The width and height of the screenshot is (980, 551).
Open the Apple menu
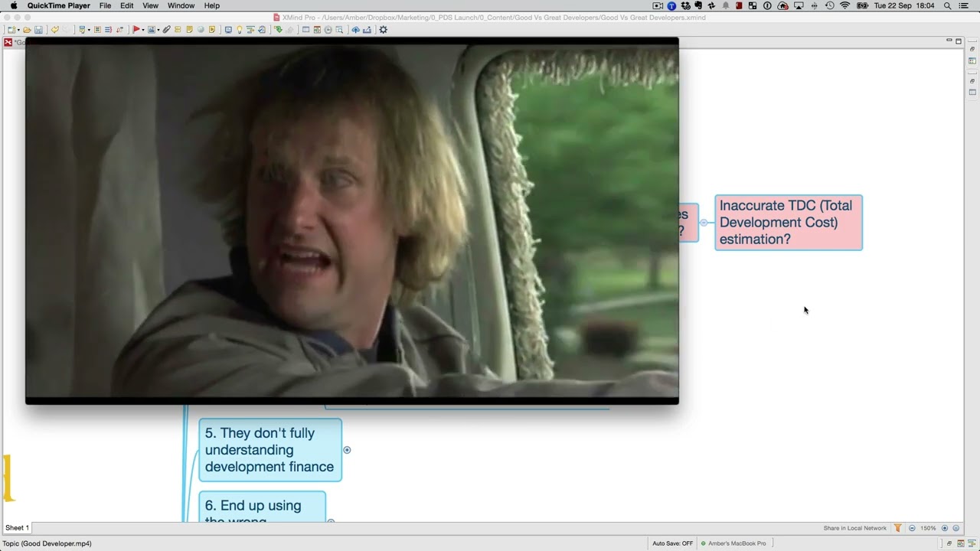[13, 5]
